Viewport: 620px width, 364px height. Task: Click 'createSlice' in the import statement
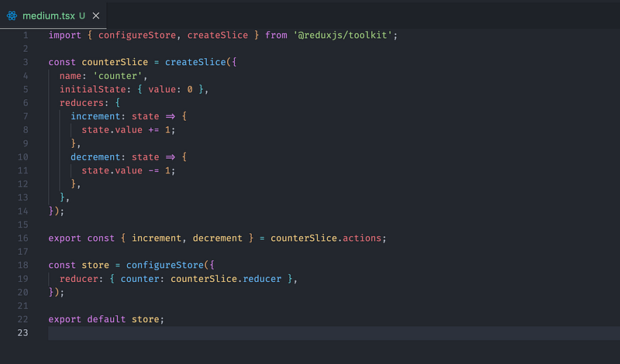pos(218,35)
